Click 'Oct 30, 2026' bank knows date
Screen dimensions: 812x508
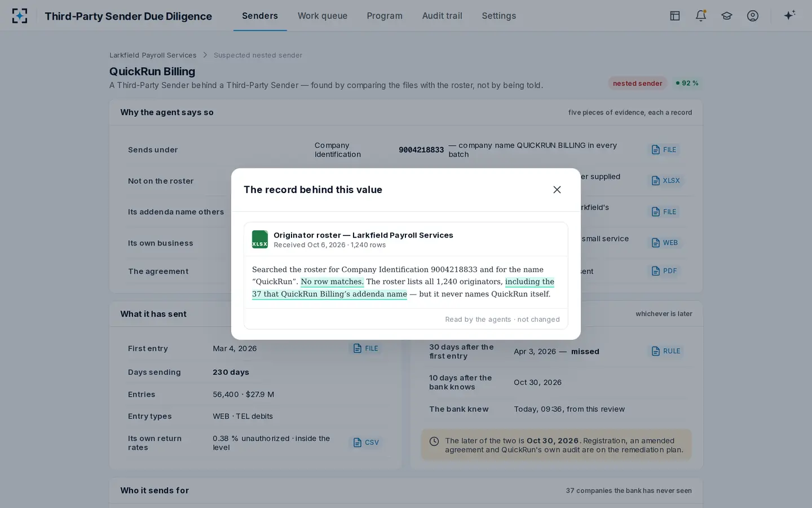[537, 382]
